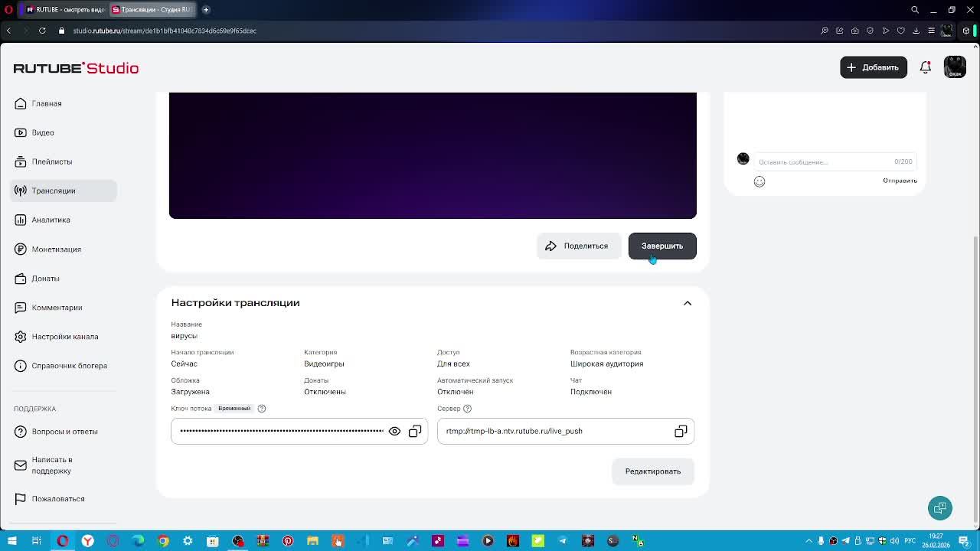Open Telegram from taskbar

point(563,541)
